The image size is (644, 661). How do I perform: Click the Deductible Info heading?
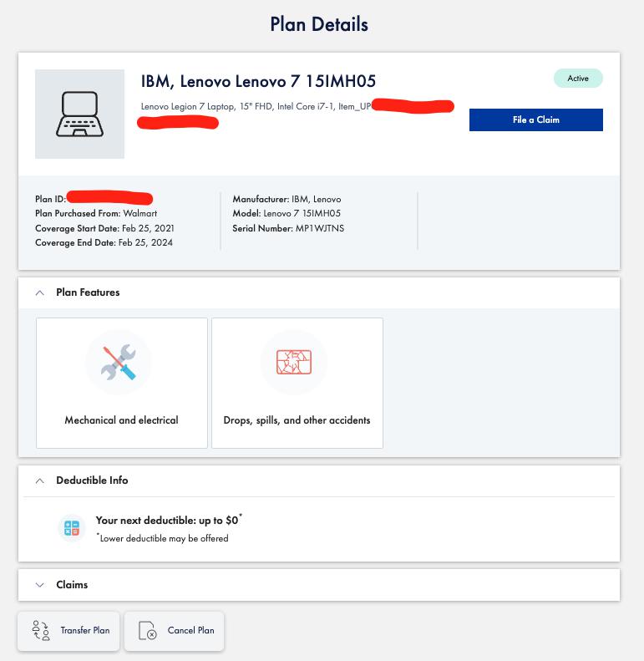(92, 480)
